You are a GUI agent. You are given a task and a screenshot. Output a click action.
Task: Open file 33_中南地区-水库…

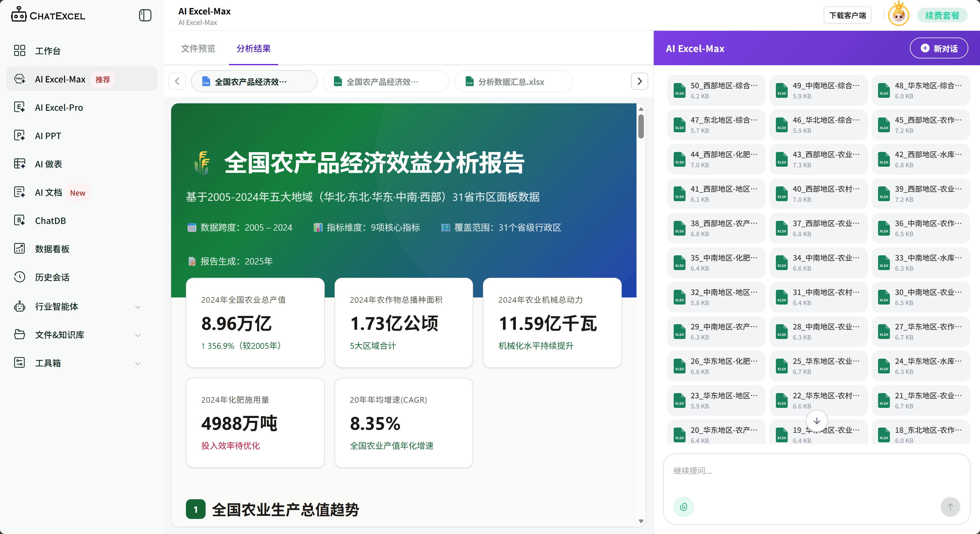920,263
